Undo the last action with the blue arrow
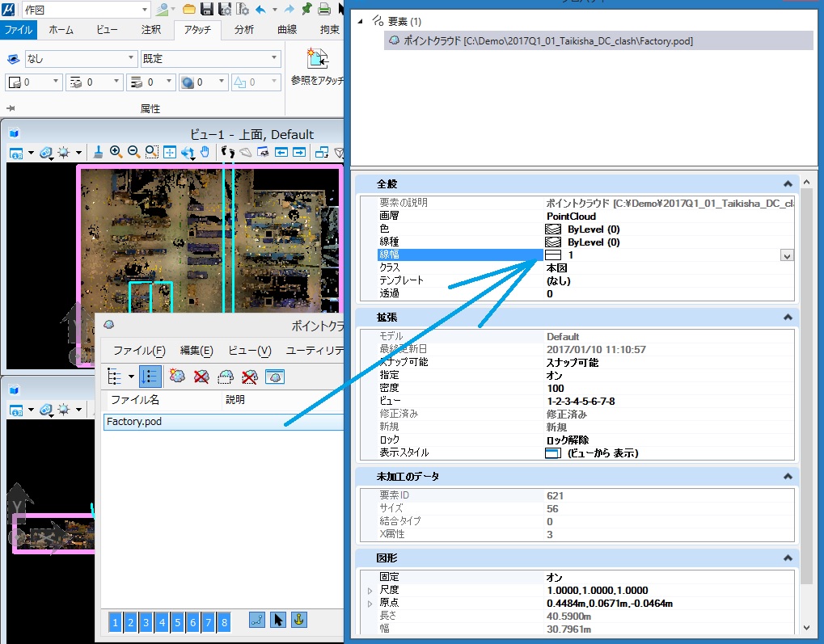 [x=260, y=9]
